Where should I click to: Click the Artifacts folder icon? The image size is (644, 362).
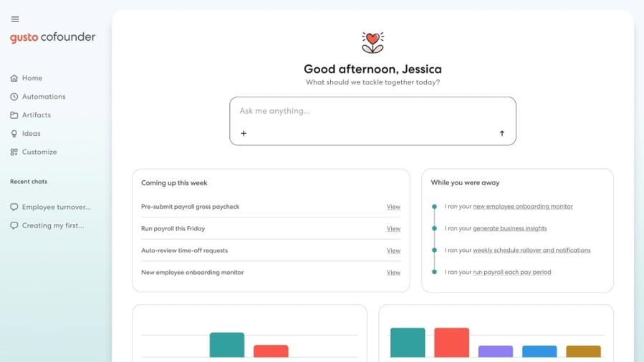pos(14,115)
